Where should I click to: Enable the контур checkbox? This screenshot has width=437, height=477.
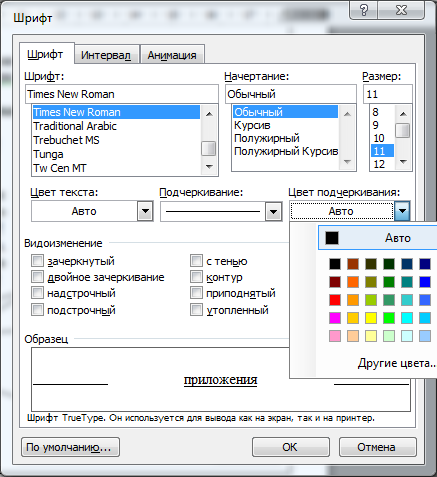click(196, 277)
